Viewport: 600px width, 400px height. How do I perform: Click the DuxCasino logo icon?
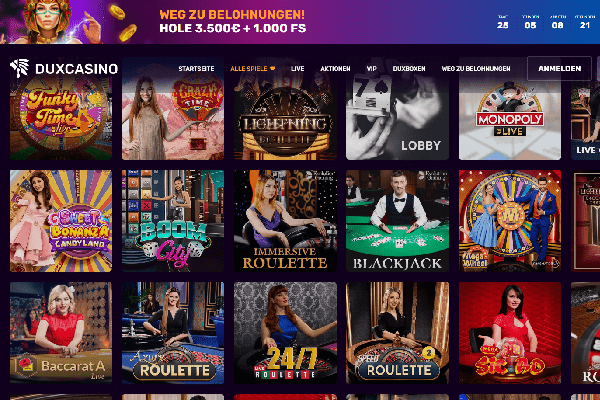point(20,68)
